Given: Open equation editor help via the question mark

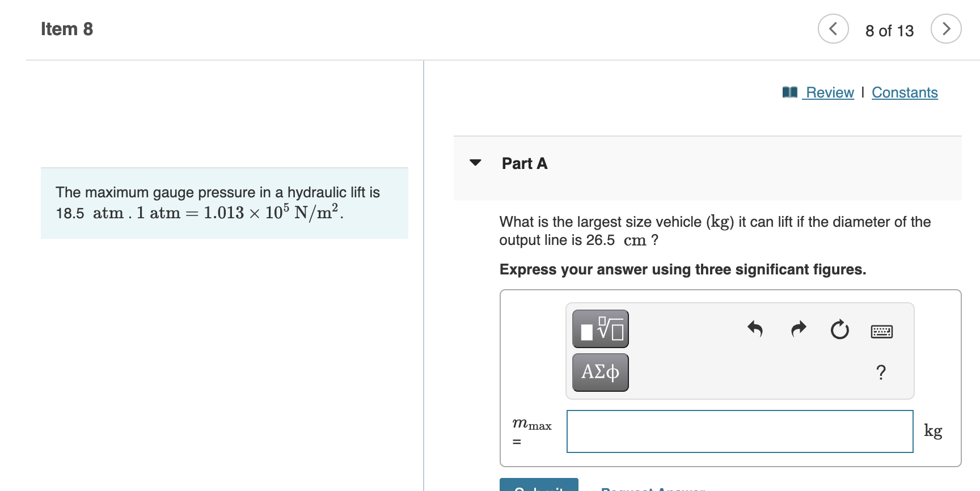Looking at the screenshot, I should [881, 373].
